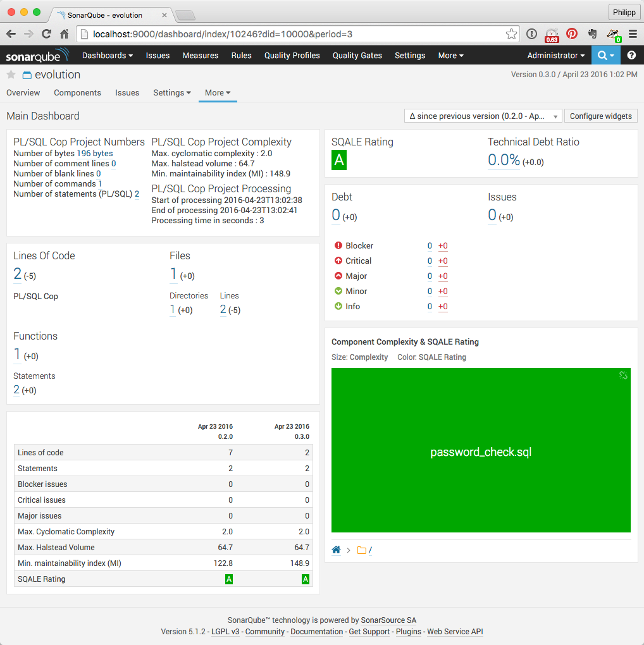Switch to the Overview project tab
This screenshot has width=644, height=645.
click(23, 92)
